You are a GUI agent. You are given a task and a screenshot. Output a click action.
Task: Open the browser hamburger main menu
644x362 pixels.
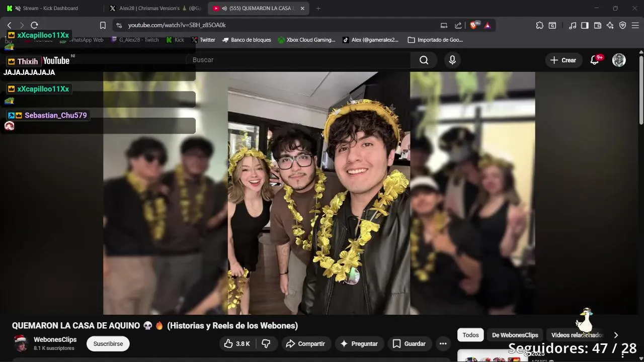(x=635, y=25)
